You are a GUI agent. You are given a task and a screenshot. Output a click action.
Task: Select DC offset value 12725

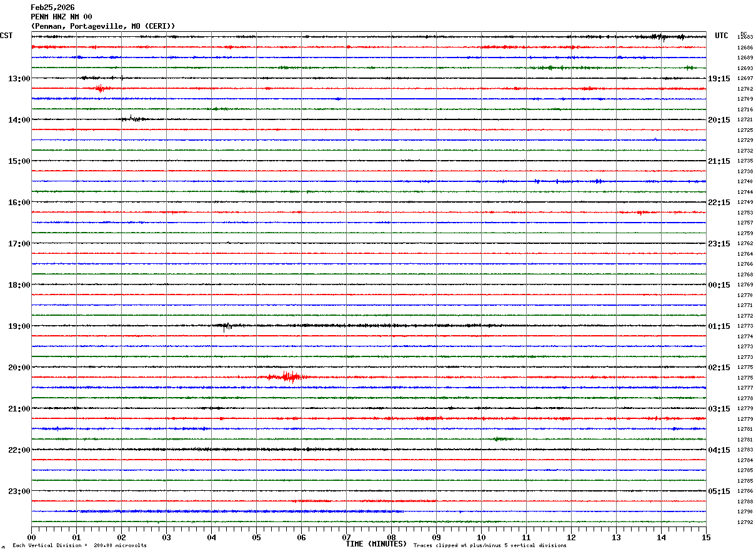point(745,130)
